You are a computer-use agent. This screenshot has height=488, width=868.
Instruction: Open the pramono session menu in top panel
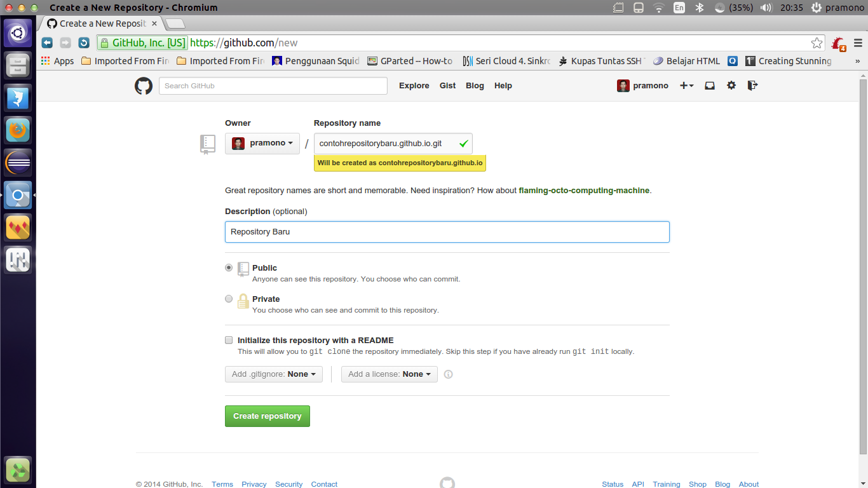[839, 8]
